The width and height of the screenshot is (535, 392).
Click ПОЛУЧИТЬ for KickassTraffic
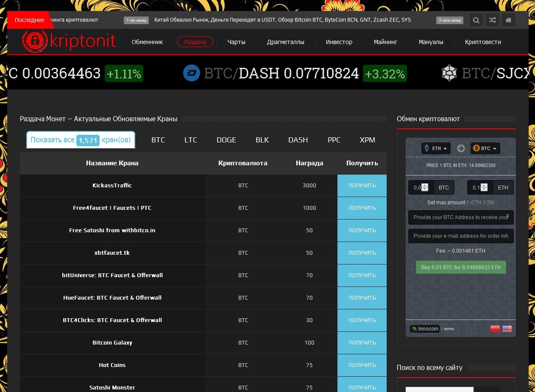[362, 186]
